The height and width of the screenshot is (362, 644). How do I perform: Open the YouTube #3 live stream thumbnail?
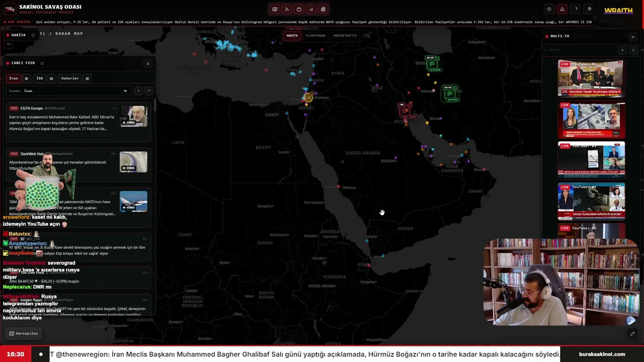(591, 160)
